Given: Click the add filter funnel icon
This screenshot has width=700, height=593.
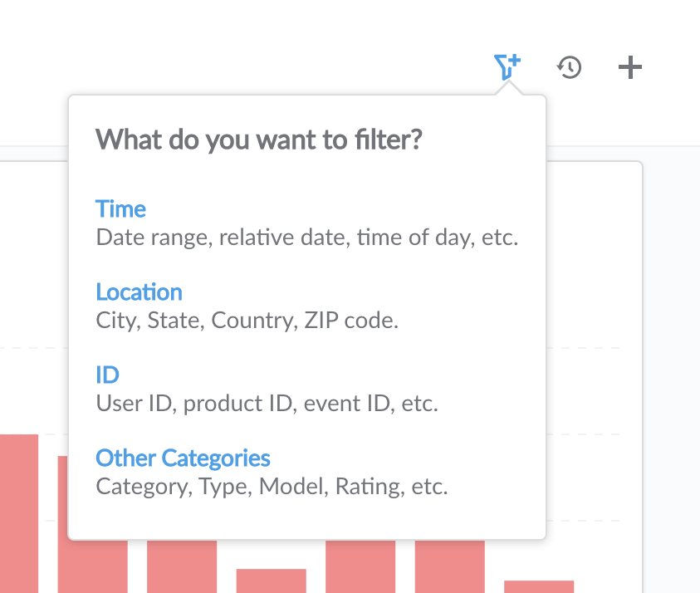Looking at the screenshot, I should click(x=506, y=66).
